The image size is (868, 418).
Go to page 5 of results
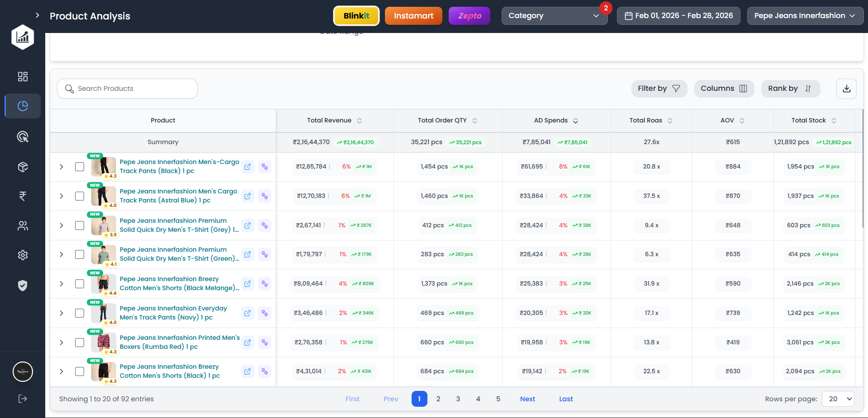tap(498, 399)
